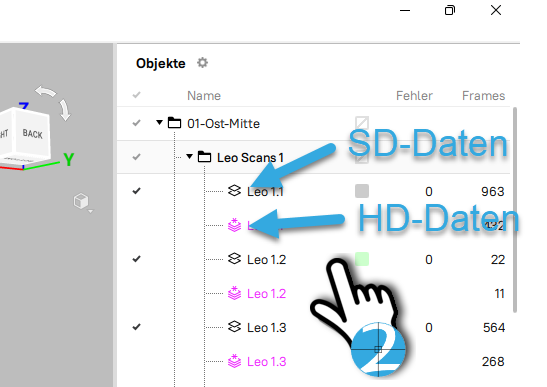This screenshot has height=387, width=547.
Task: Collapse the 01-Ost-Mitte folder
Action: tap(159, 122)
